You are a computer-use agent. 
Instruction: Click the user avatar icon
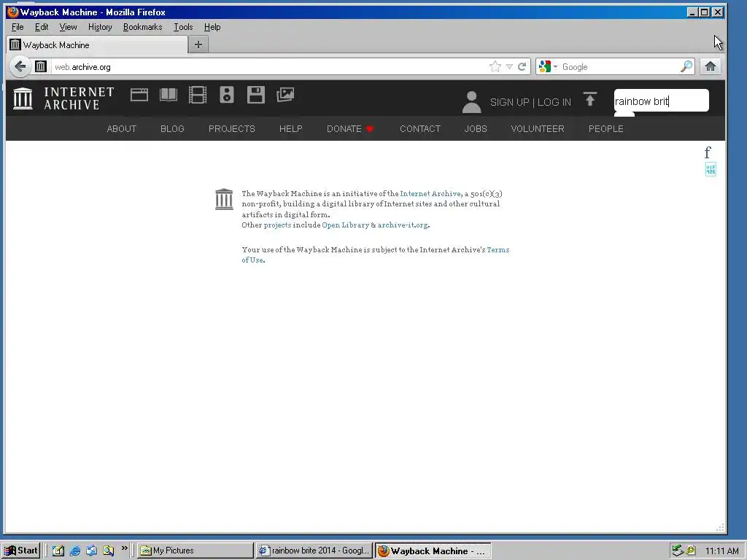(x=472, y=102)
